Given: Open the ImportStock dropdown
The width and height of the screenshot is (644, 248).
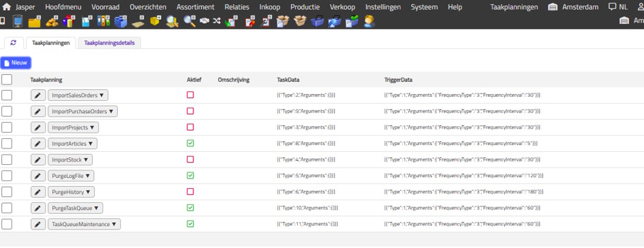Looking at the screenshot, I should [70, 159].
